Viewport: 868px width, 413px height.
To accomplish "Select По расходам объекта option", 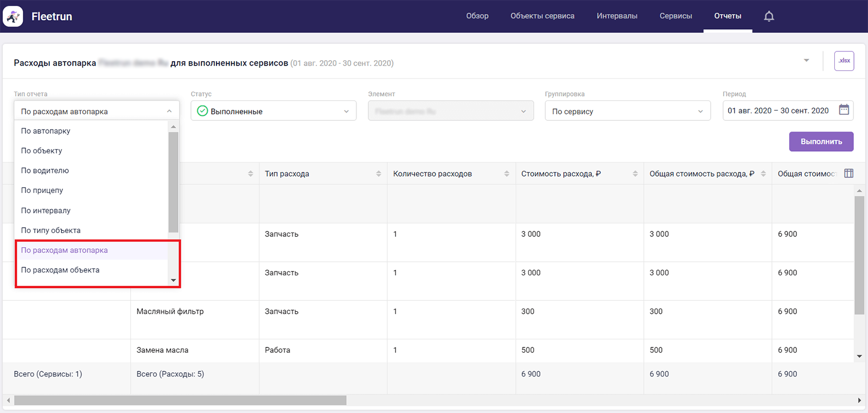I will pos(60,270).
